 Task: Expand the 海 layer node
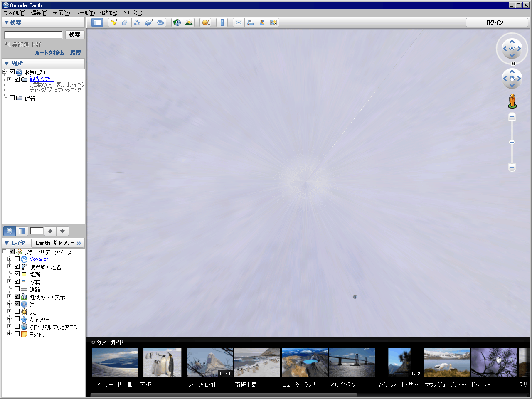click(x=9, y=304)
